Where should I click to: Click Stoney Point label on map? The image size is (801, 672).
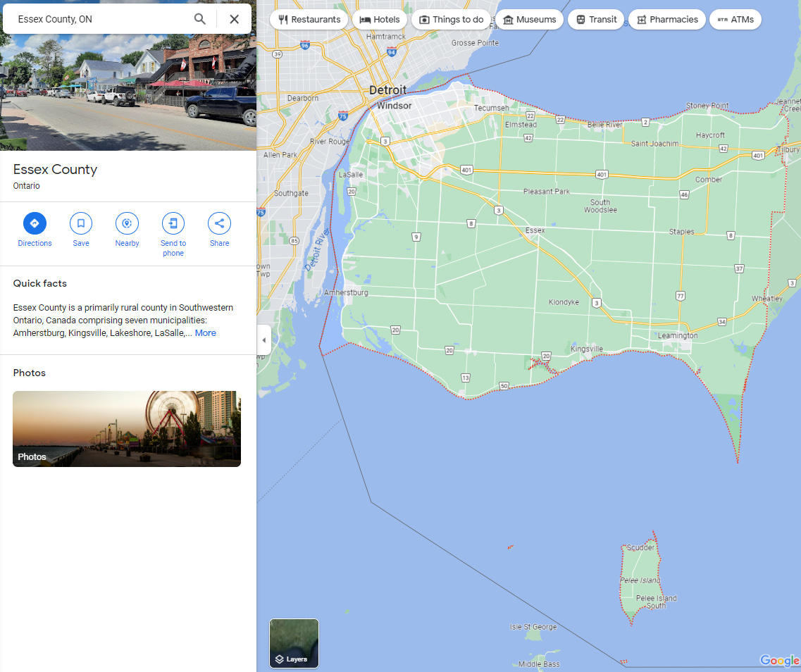tap(707, 106)
